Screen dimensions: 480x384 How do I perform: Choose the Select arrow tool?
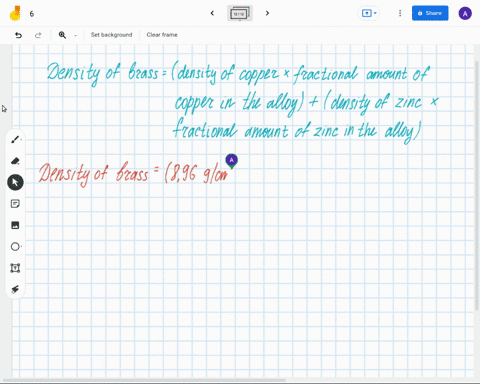click(x=15, y=182)
